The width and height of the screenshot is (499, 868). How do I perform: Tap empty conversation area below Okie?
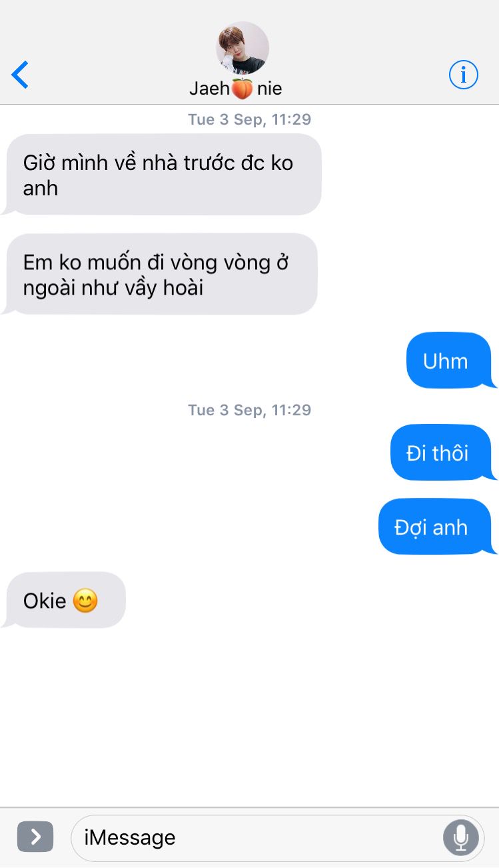pos(249,717)
